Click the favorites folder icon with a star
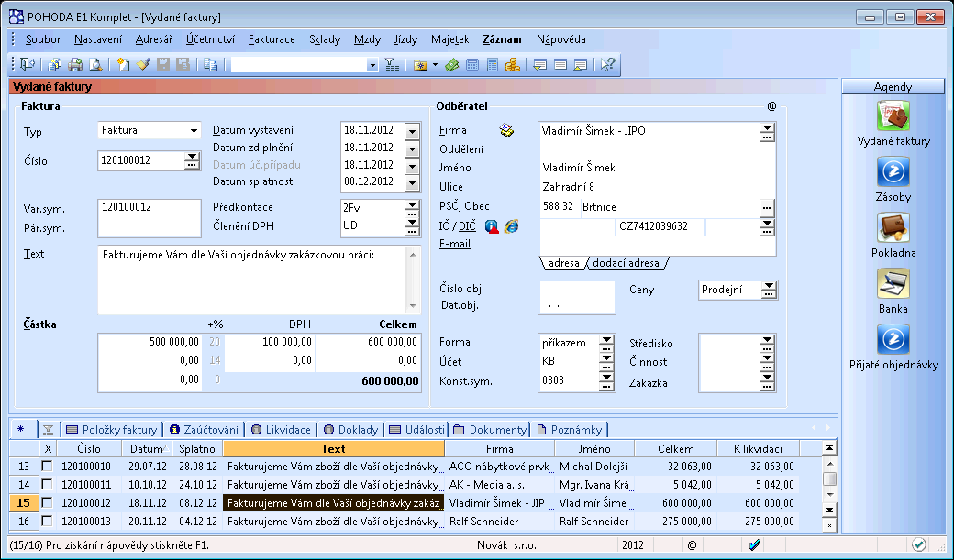 pos(420,64)
